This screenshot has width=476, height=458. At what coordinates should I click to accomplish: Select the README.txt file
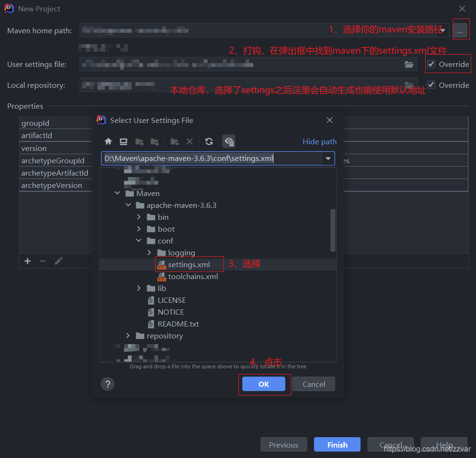click(x=178, y=324)
